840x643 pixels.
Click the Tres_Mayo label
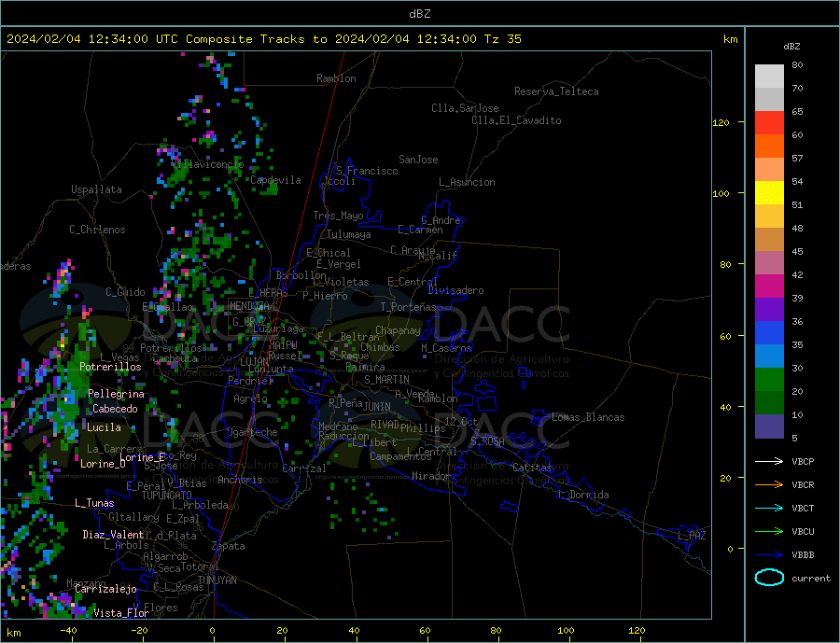tap(338, 216)
